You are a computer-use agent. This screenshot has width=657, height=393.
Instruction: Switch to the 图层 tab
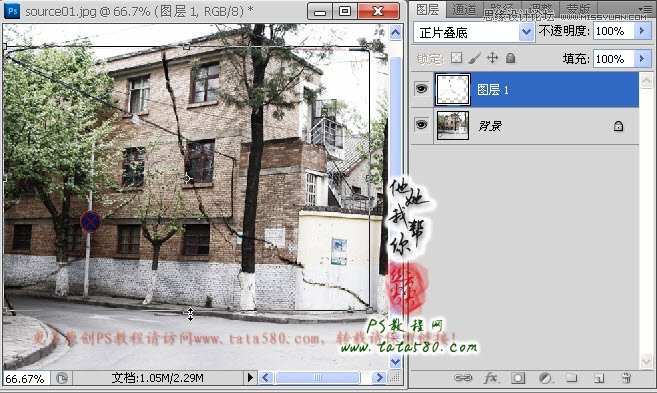[x=427, y=9]
